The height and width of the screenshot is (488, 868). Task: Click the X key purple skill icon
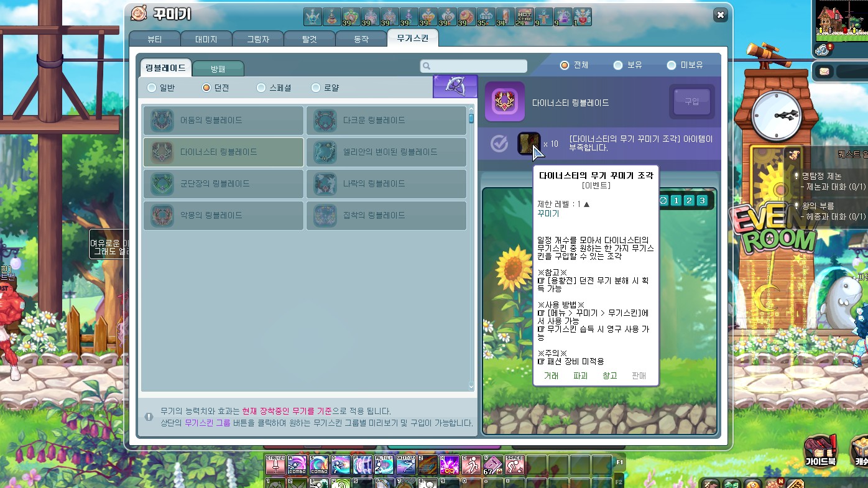[x=449, y=465]
